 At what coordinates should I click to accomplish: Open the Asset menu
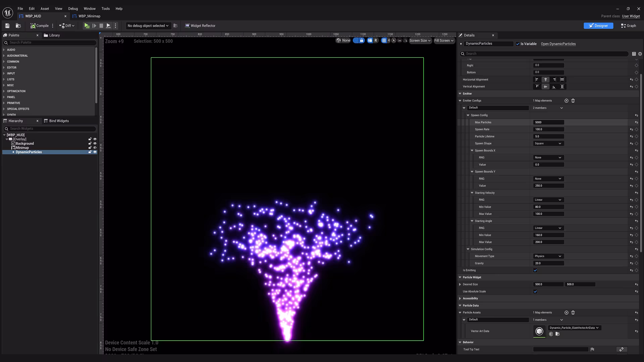click(45, 9)
